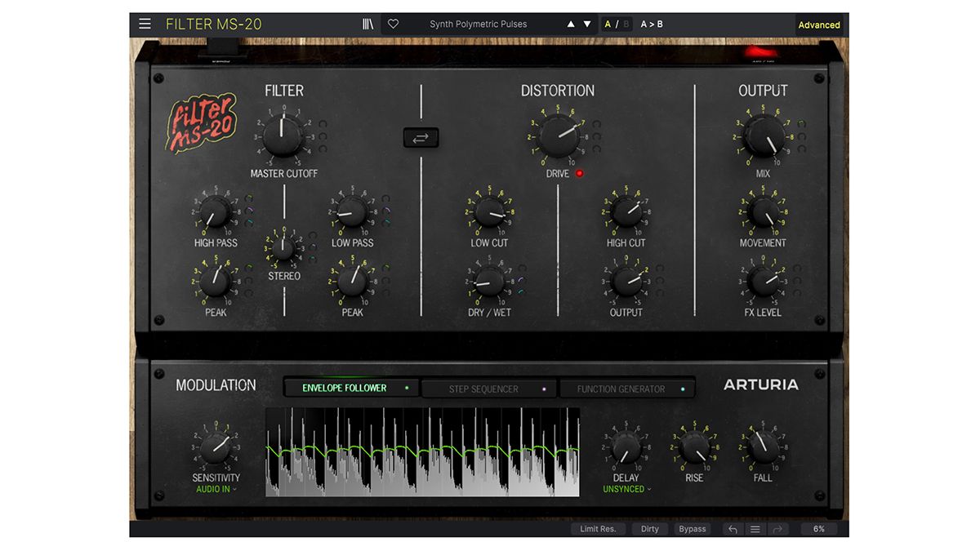Click the Filter MS-20 graffiti logo
This screenshot has height=551, width=980.
[201, 122]
